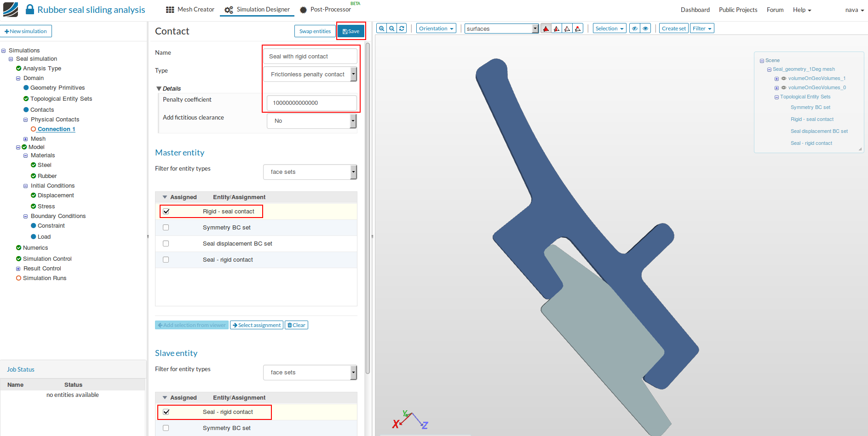Open the Selection dropdown
The width and height of the screenshot is (868, 436).
point(609,29)
